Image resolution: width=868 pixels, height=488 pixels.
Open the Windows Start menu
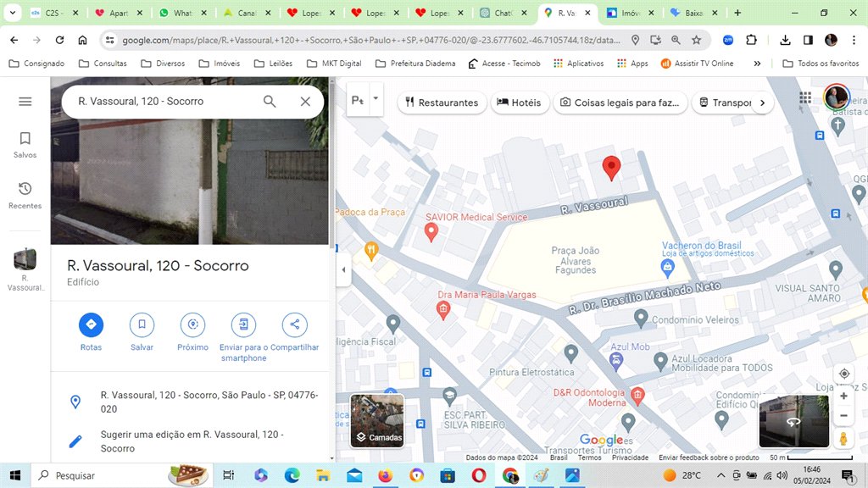15,475
